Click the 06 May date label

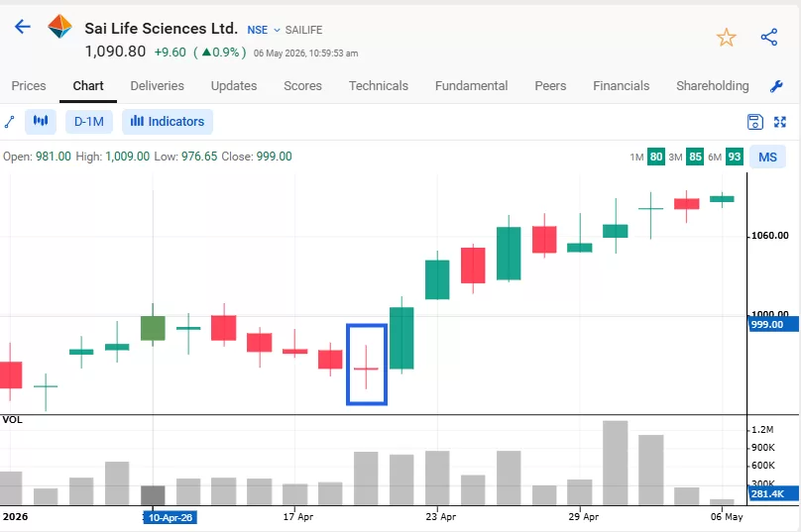[727, 517]
